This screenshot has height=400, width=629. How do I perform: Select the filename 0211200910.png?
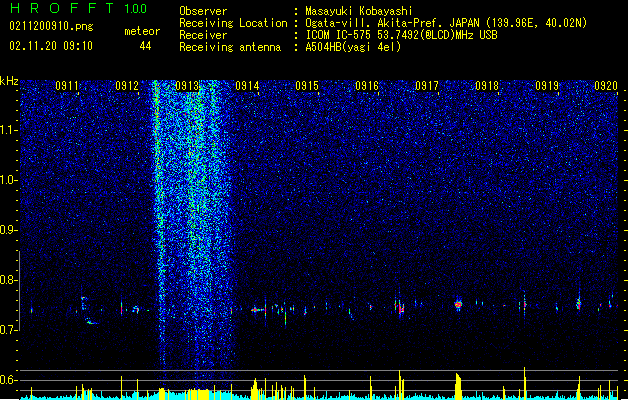pyautogui.click(x=51, y=26)
